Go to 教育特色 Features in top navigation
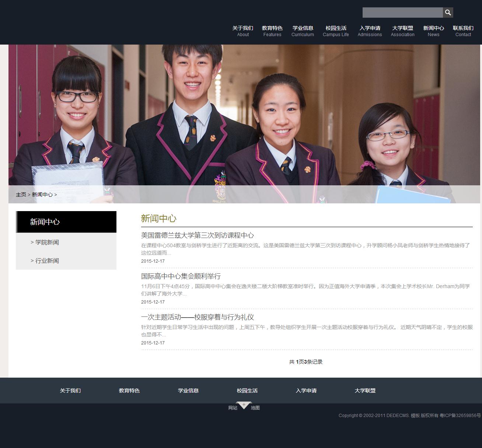482x448 pixels. click(x=272, y=31)
